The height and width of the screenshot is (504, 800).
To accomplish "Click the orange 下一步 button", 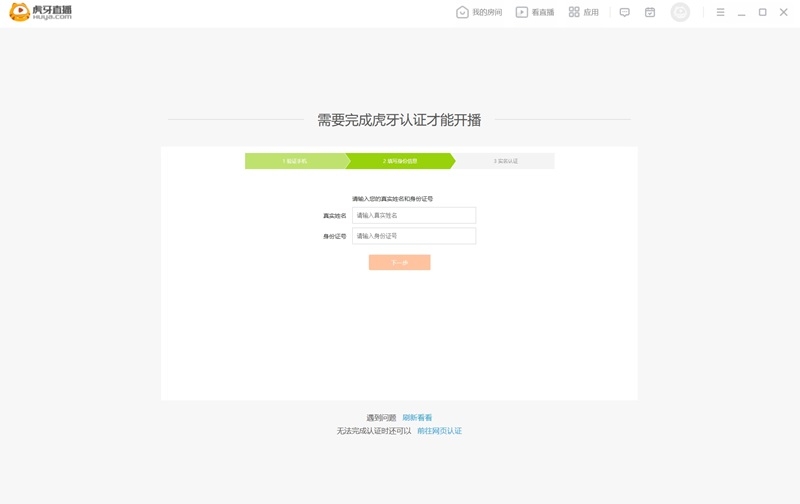I will (399, 262).
